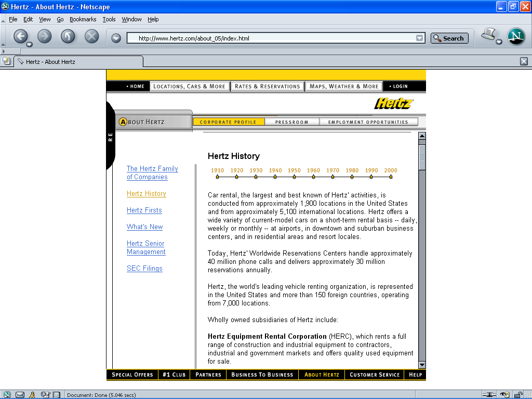Click the Netscape N throbber logo
The width and height of the screenshot is (532, 399).
[516, 36]
